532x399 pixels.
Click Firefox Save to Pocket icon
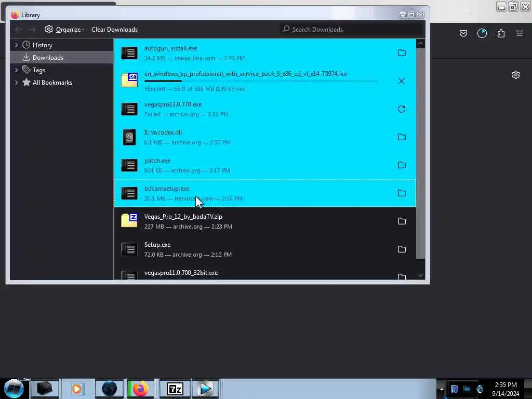tap(463, 33)
